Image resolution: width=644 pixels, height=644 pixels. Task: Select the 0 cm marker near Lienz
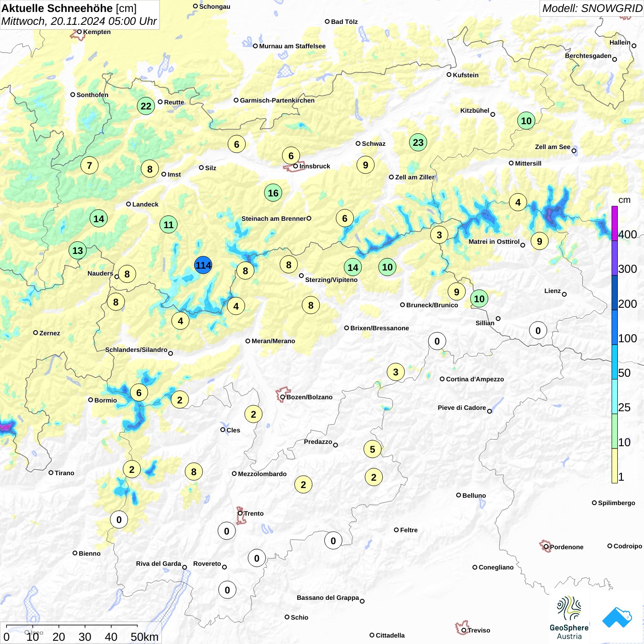538,330
